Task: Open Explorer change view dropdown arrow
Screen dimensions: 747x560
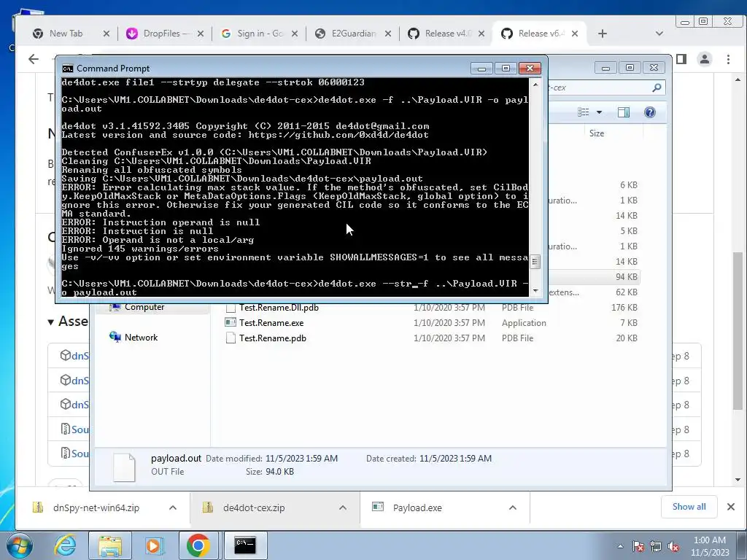Action: click(x=600, y=112)
